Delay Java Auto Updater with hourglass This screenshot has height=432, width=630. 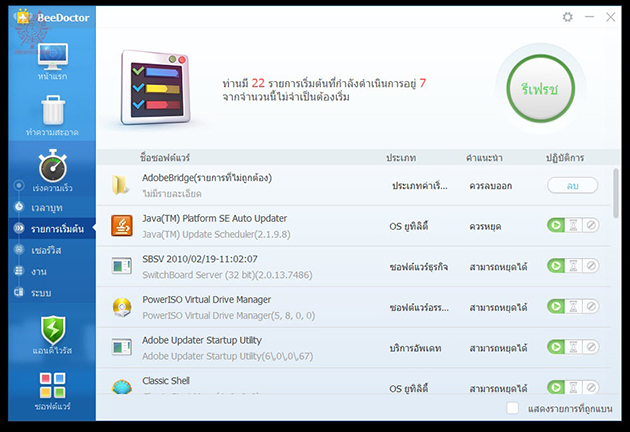(573, 225)
